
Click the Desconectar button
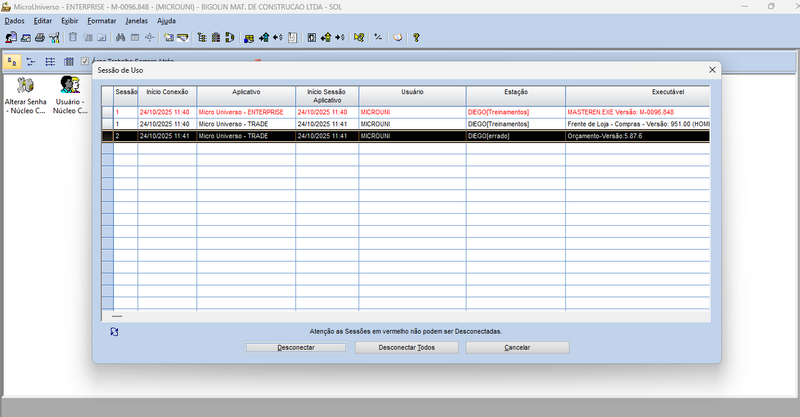click(296, 348)
